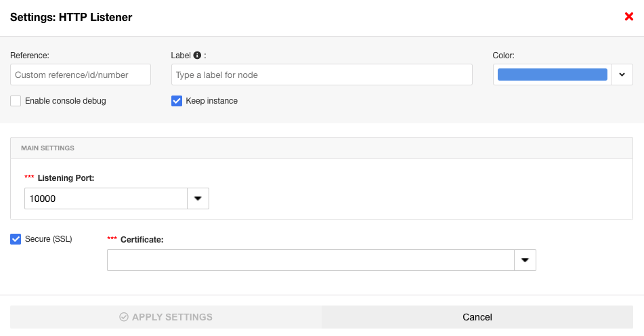The height and width of the screenshot is (336, 644).
Task: Click the 'Certificate:' field label
Action: point(142,239)
